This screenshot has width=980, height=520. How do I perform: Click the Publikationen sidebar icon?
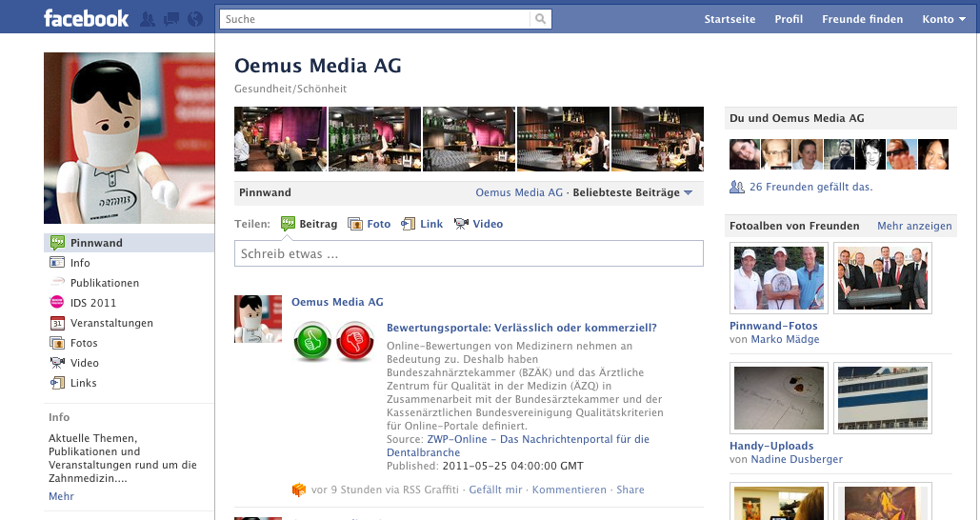[x=57, y=283]
